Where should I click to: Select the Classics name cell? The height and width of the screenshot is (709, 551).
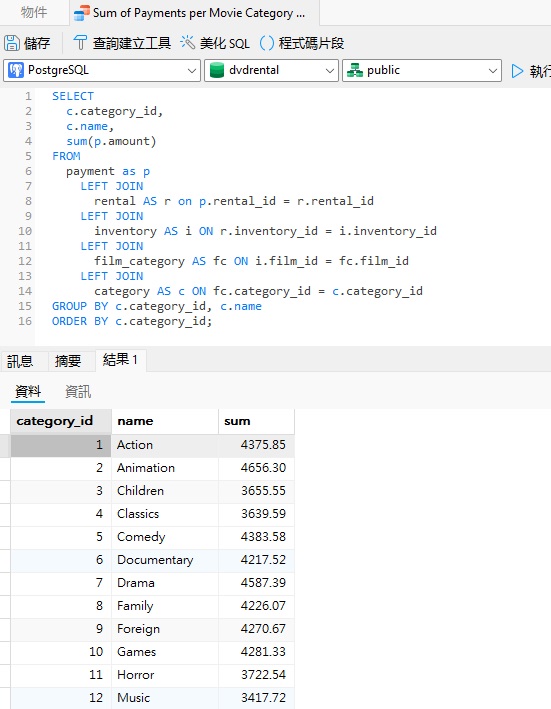[165, 514]
